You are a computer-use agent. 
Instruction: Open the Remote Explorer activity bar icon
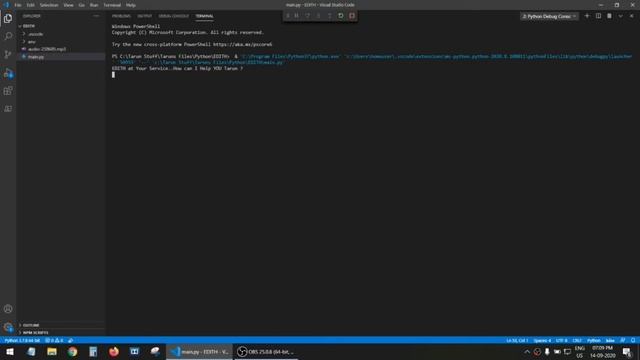click(8, 109)
